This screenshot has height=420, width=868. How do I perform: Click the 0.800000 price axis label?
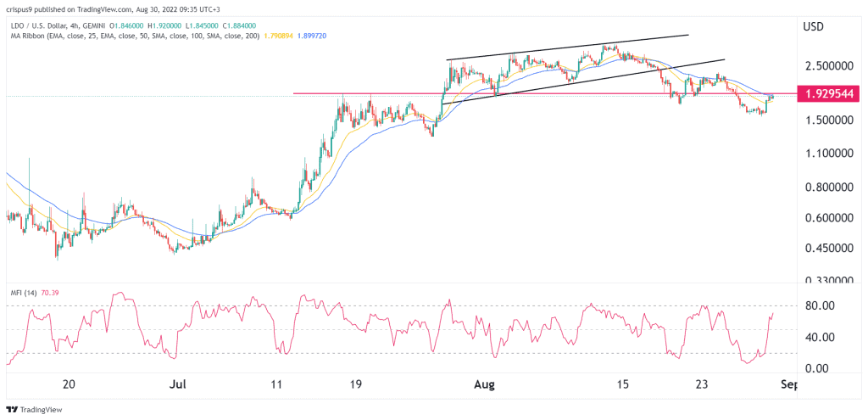tap(827, 188)
